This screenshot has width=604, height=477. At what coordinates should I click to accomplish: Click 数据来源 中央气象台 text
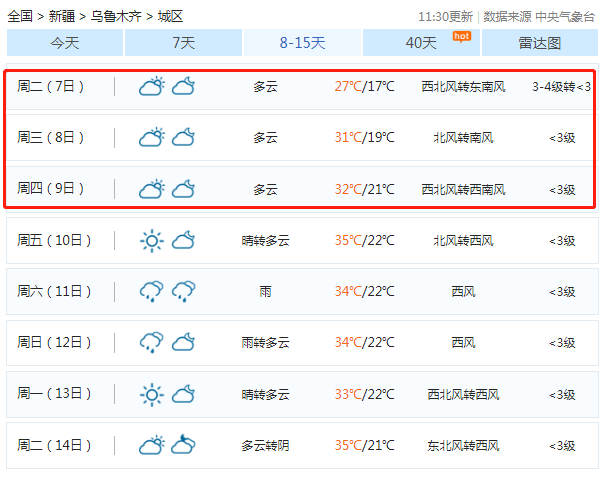tap(539, 17)
